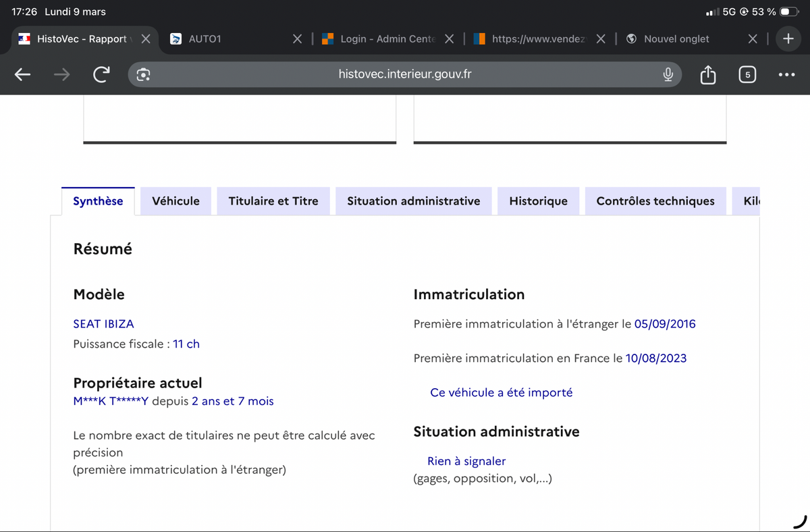
Task: Close the Nouvel onglet tab
Action: (x=753, y=38)
